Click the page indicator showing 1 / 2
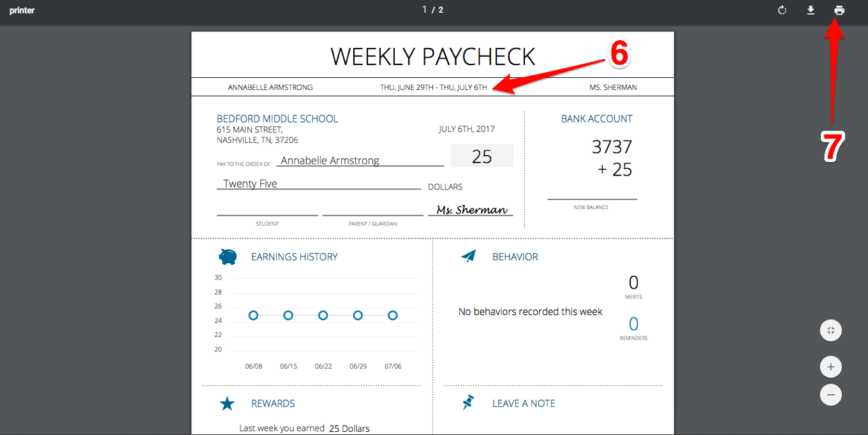The image size is (868, 435). 432,10
